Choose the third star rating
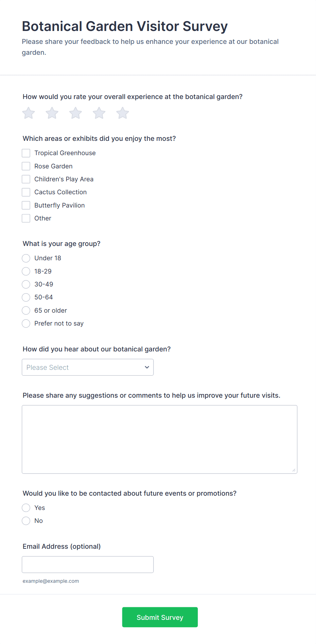 coord(75,113)
